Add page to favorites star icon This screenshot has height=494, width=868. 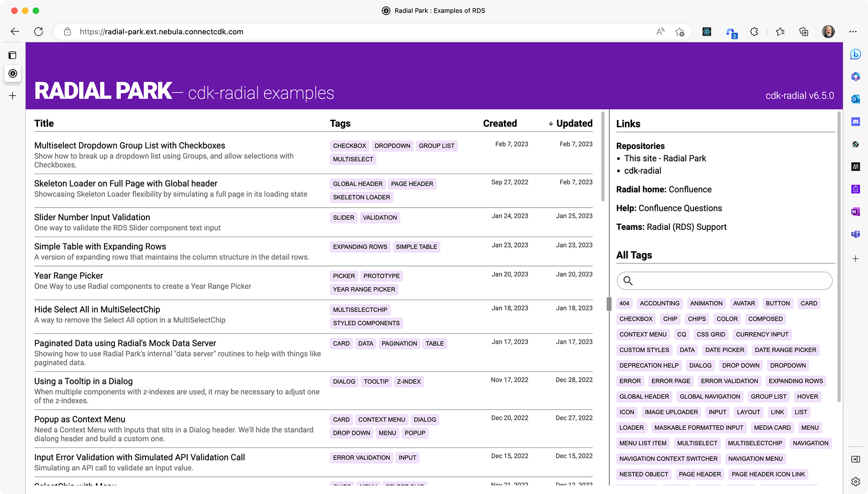pos(679,32)
